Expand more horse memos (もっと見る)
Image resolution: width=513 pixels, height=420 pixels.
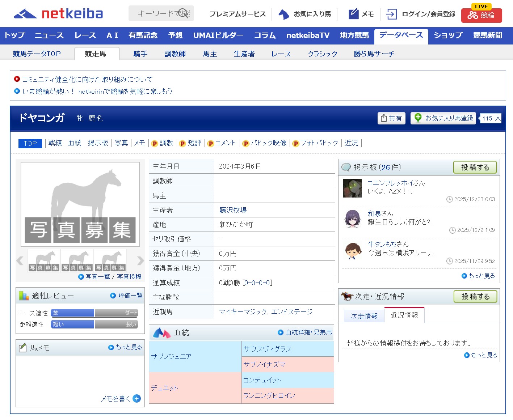[x=125, y=347]
